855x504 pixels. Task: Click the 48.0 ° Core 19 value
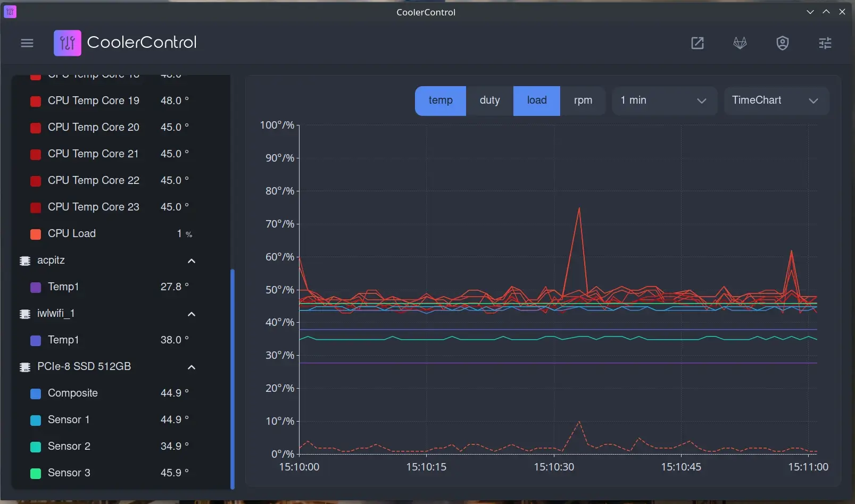coord(175,100)
